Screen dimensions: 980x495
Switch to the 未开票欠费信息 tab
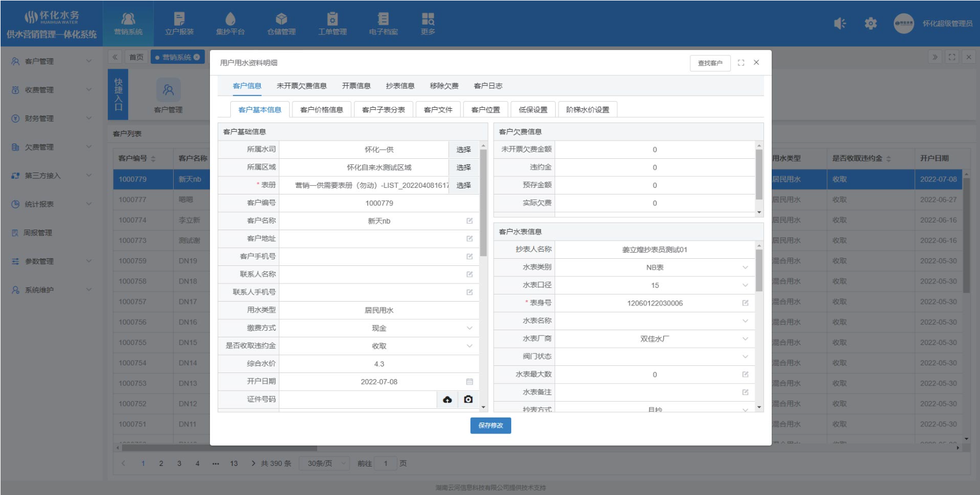click(302, 86)
